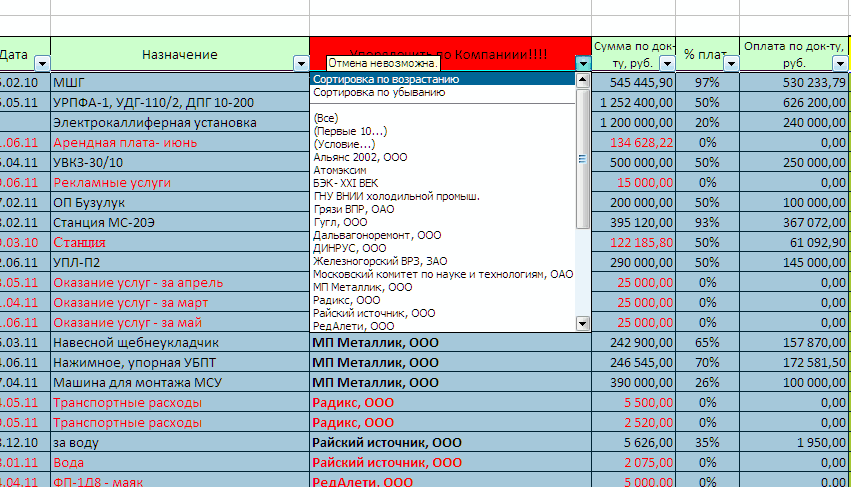851x487 pixels.
Task: Filter by ГНУ ВНИИ холодильной промыш.
Action: coord(443,196)
